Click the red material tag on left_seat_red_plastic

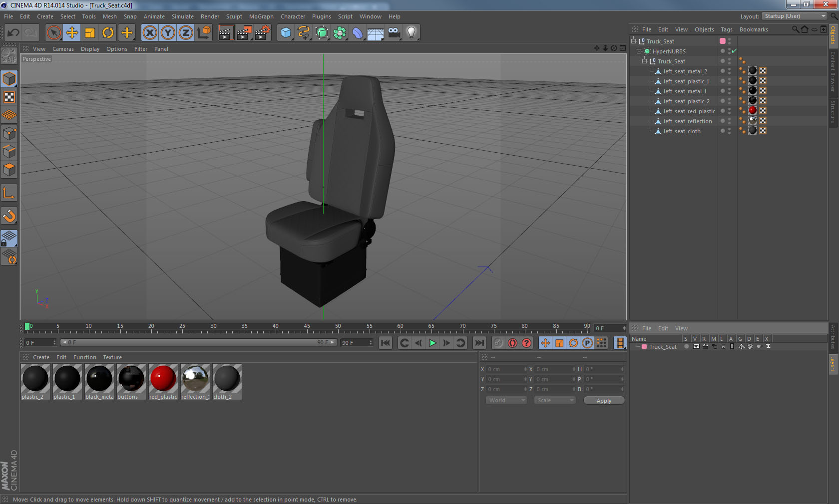(753, 111)
